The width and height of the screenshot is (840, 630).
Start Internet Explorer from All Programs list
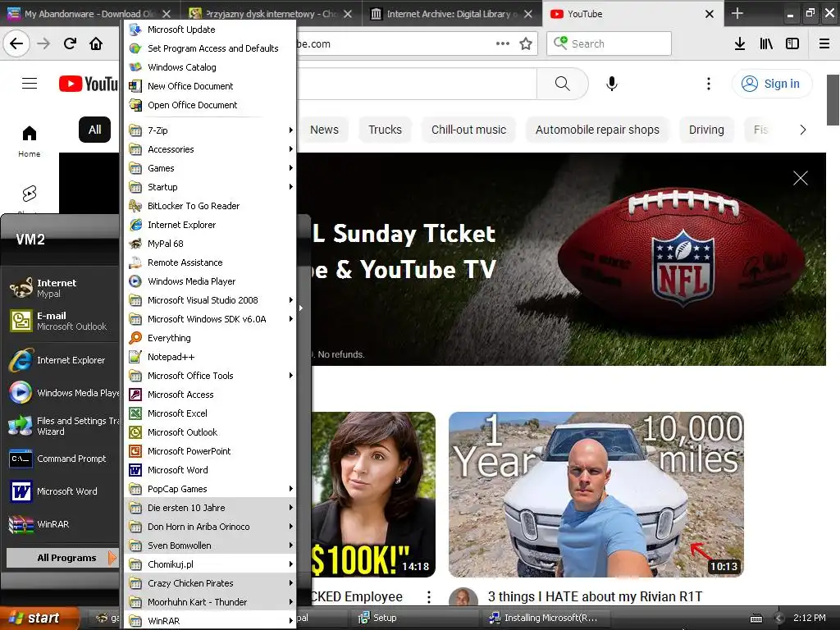[x=209, y=225]
